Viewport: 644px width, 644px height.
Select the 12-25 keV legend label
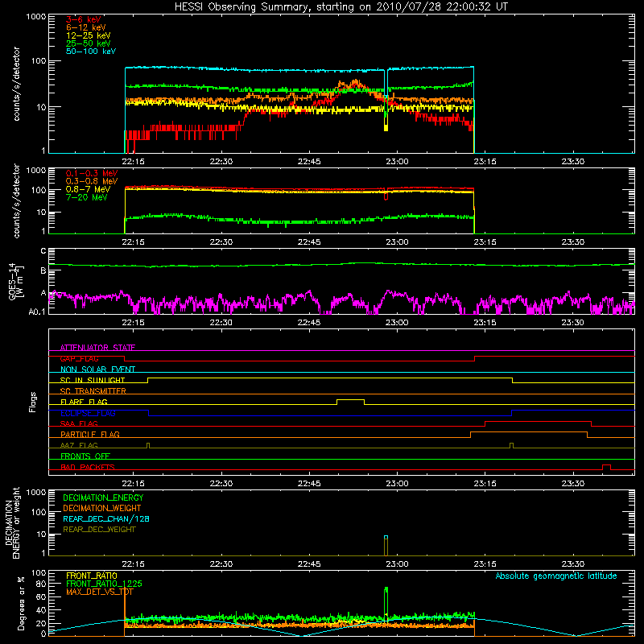pos(89,35)
